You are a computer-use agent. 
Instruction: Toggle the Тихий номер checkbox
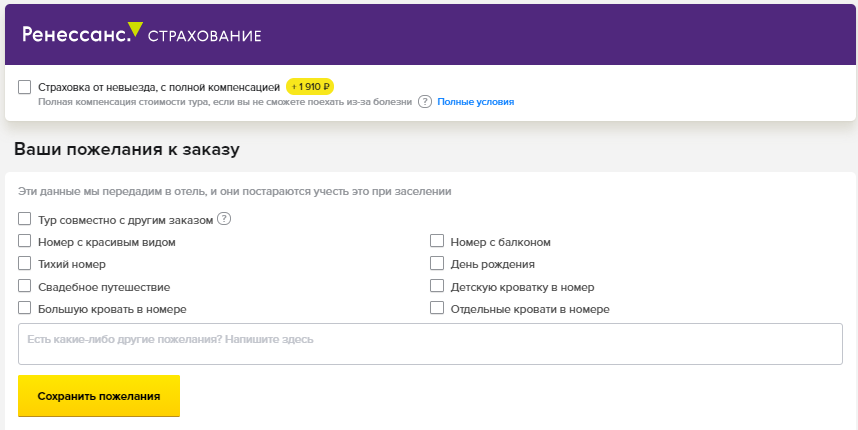[x=25, y=263]
